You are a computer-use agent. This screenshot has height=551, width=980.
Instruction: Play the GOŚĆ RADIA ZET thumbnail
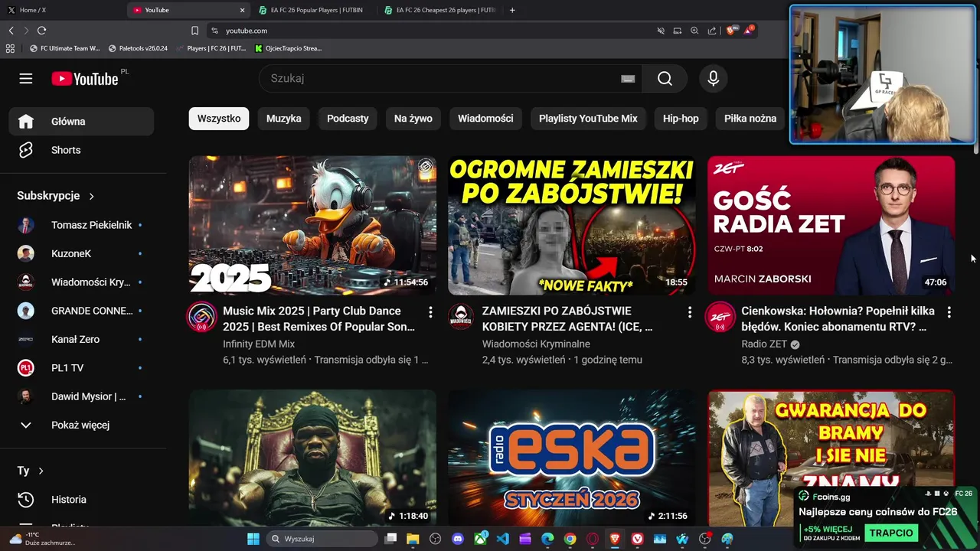(831, 226)
